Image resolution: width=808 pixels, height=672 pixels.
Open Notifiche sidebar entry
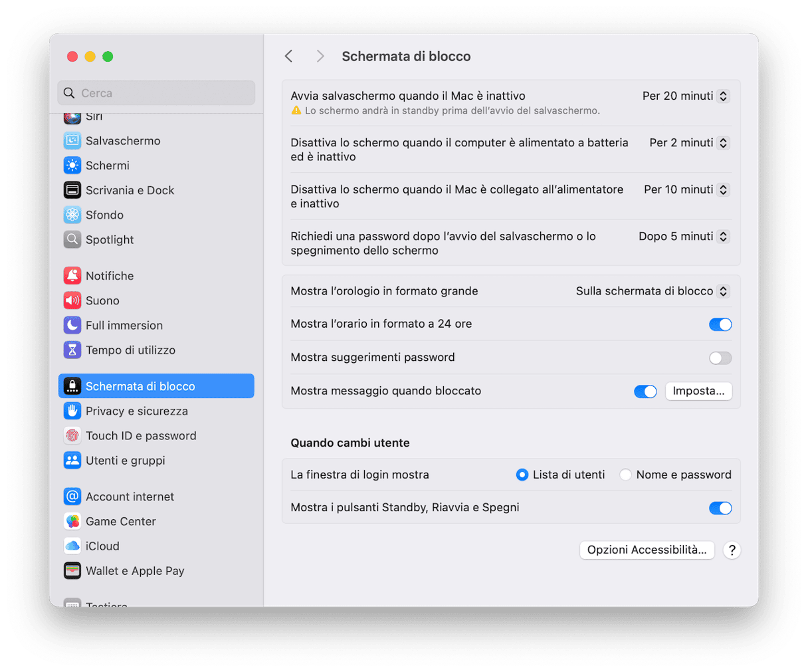[x=156, y=276]
